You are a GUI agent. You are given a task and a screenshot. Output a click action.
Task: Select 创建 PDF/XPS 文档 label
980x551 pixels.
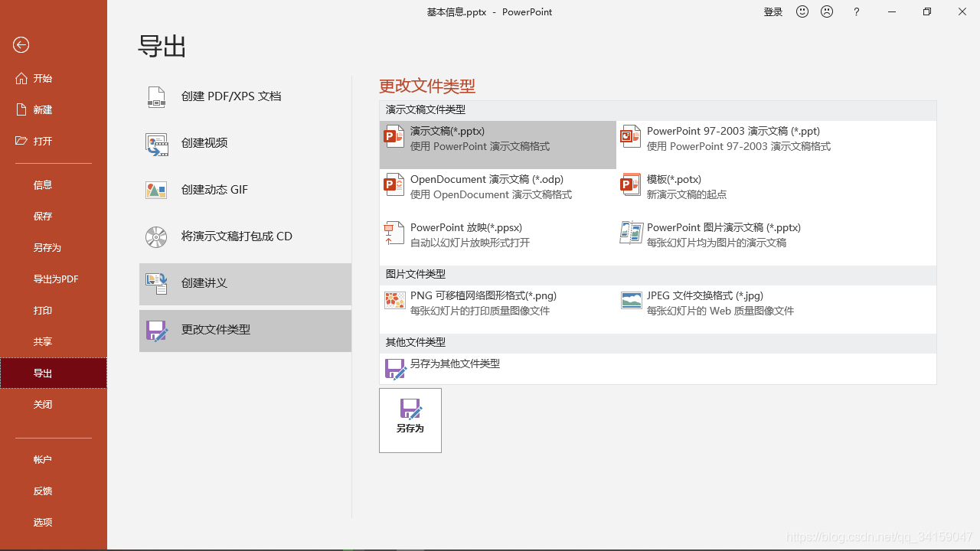231,96
